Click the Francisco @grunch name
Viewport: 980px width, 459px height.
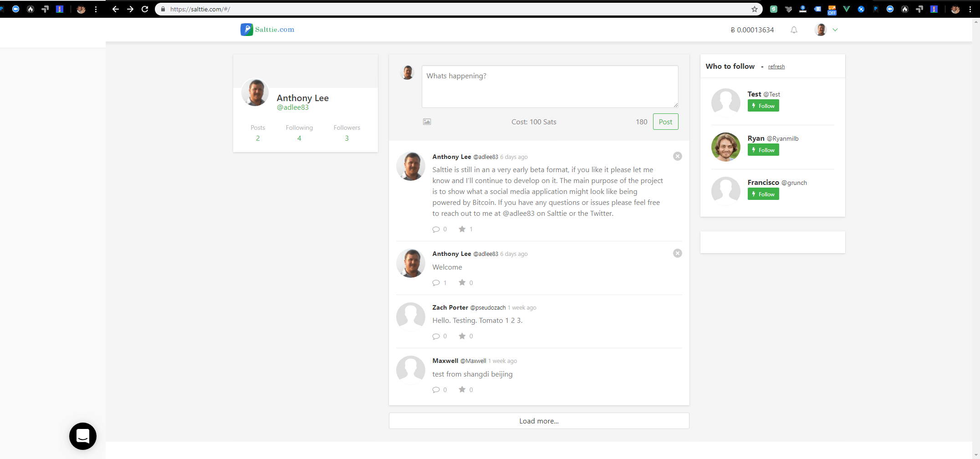click(777, 183)
